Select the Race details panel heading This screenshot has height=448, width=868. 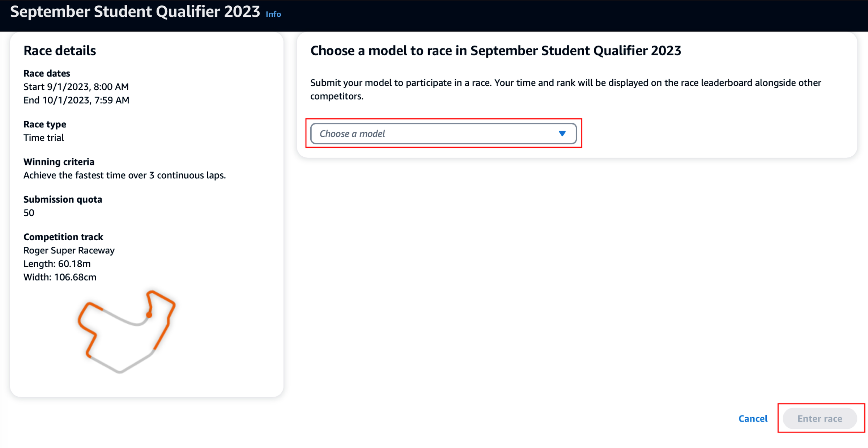tap(60, 51)
